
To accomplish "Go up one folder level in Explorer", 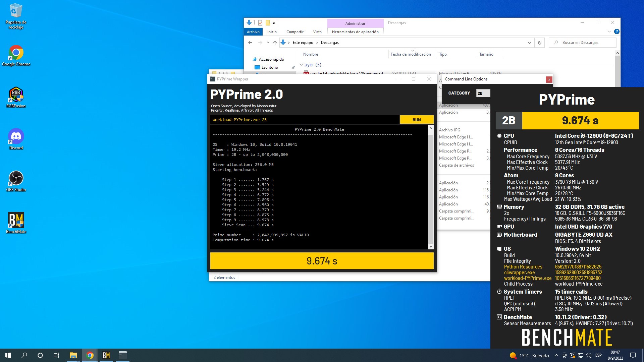I will [x=275, y=43].
